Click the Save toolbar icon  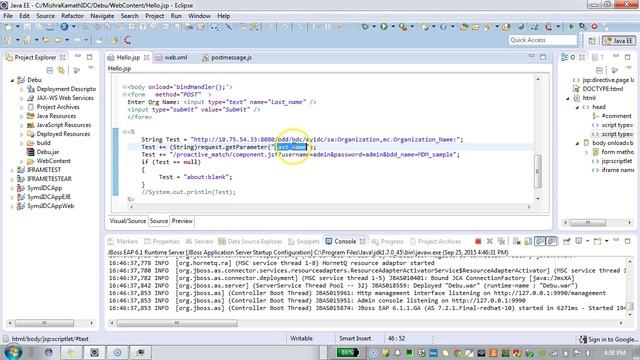pyautogui.click(x=27, y=27)
